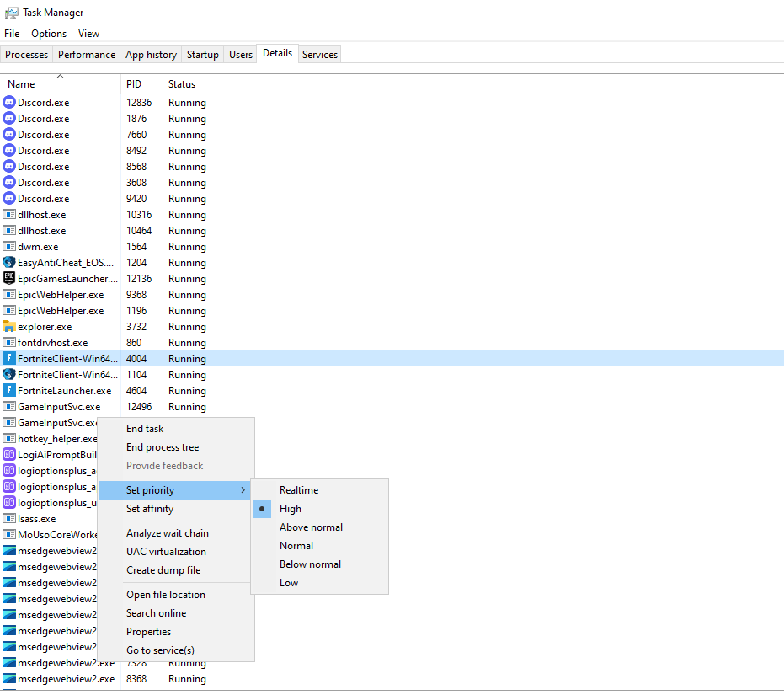Set process priority to Normal
Image resolution: width=784 pixels, height=695 pixels.
point(319,546)
